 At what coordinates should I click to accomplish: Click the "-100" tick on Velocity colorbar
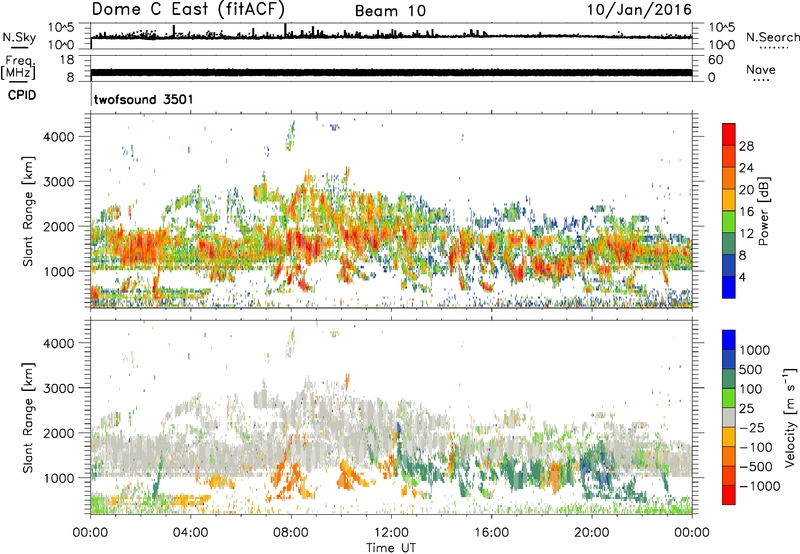pos(756,447)
